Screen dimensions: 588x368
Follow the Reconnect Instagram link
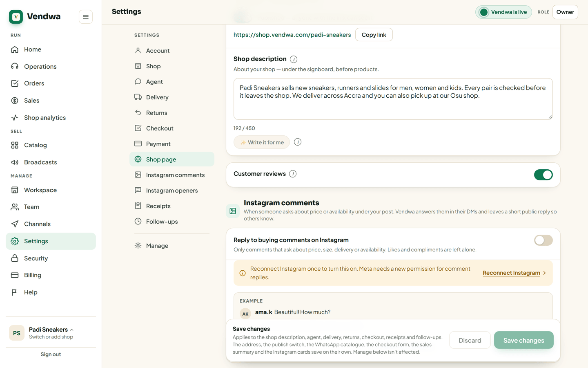pyautogui.click(x=514, y=273)
